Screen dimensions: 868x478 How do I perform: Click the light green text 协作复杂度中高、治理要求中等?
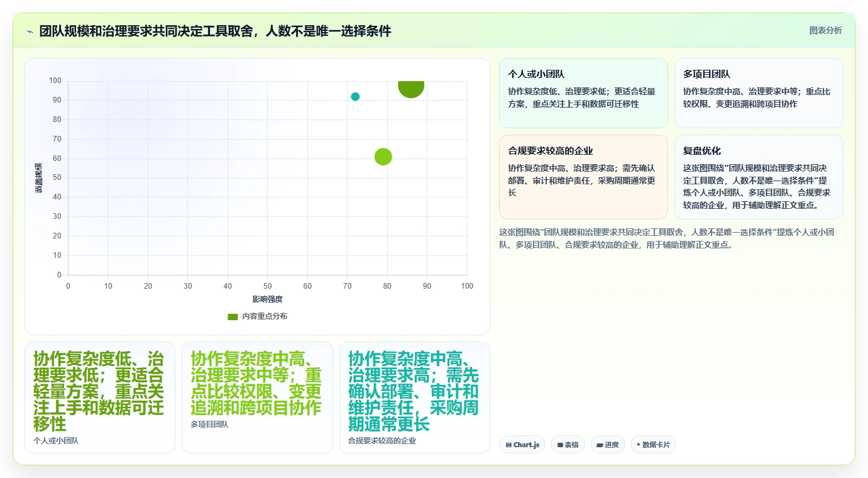pyautogui.click(x=256, y=382)
